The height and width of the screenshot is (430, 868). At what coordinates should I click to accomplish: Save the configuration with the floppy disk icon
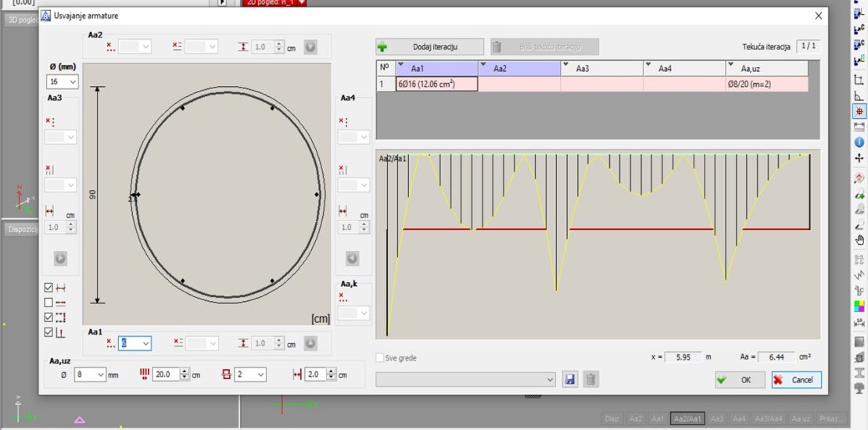(570, 379)
